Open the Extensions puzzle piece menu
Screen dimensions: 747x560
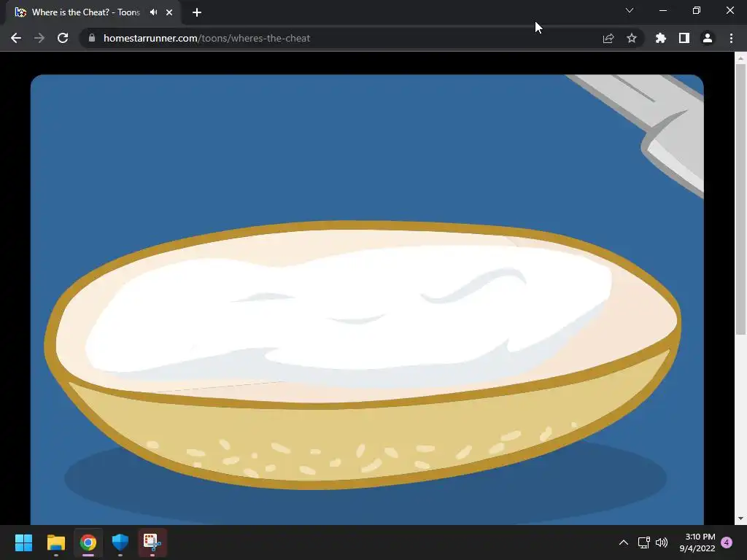coord(661,38)
